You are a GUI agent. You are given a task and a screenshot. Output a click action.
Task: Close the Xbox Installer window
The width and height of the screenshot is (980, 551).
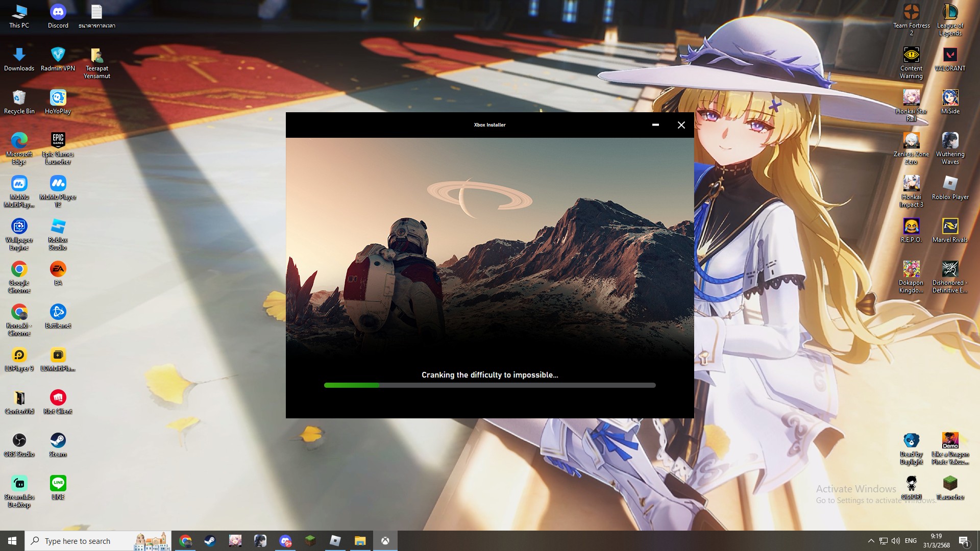coord(681,125)
